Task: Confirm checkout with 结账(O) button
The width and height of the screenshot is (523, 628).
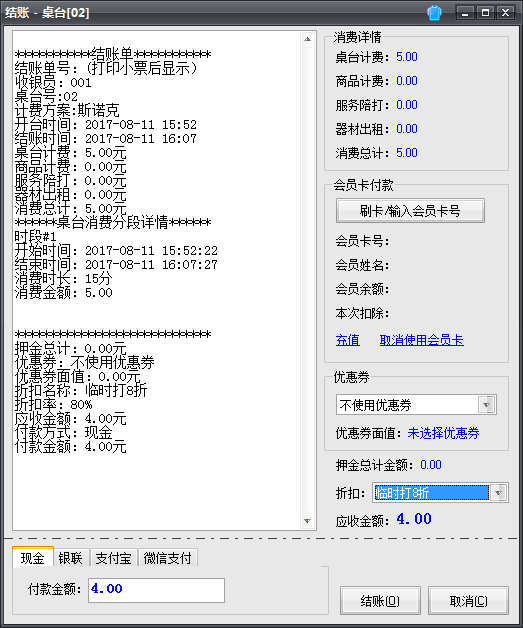Action: (x=380, y=601)
